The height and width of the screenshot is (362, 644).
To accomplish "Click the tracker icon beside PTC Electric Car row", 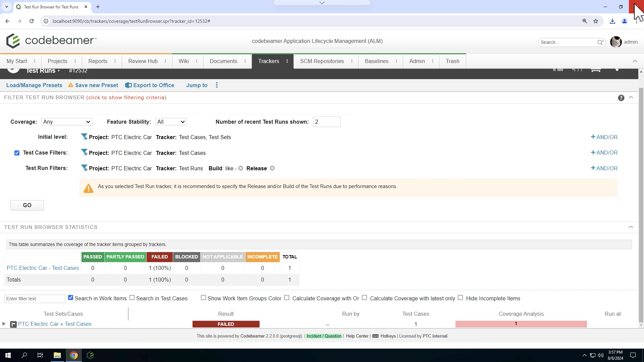I will (13, 324).
